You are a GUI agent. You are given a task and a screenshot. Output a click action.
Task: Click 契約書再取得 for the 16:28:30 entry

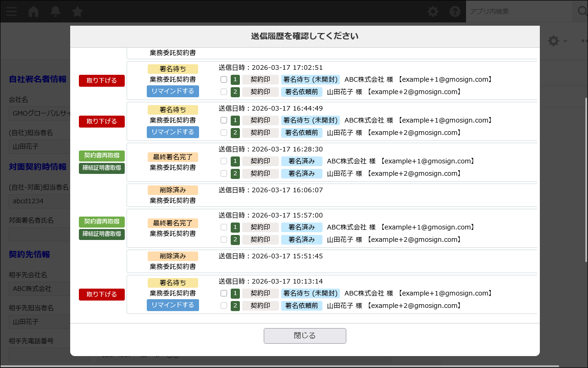click(102, 156)
